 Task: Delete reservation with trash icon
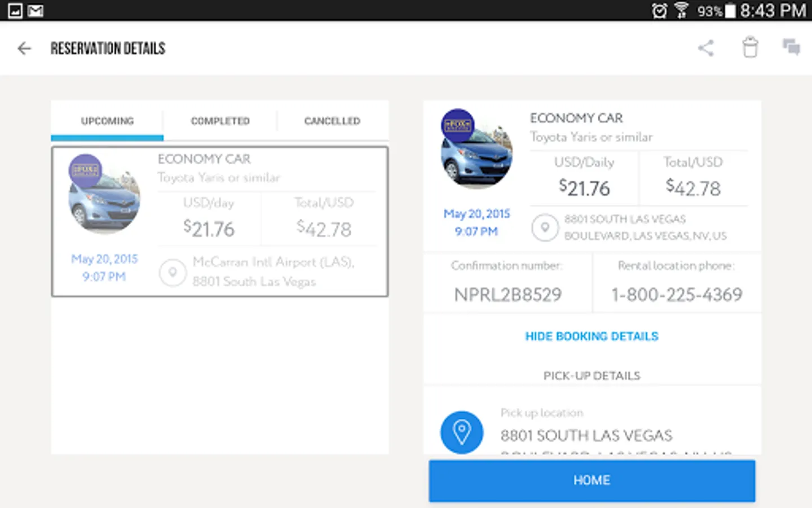(x=750, y=47)
